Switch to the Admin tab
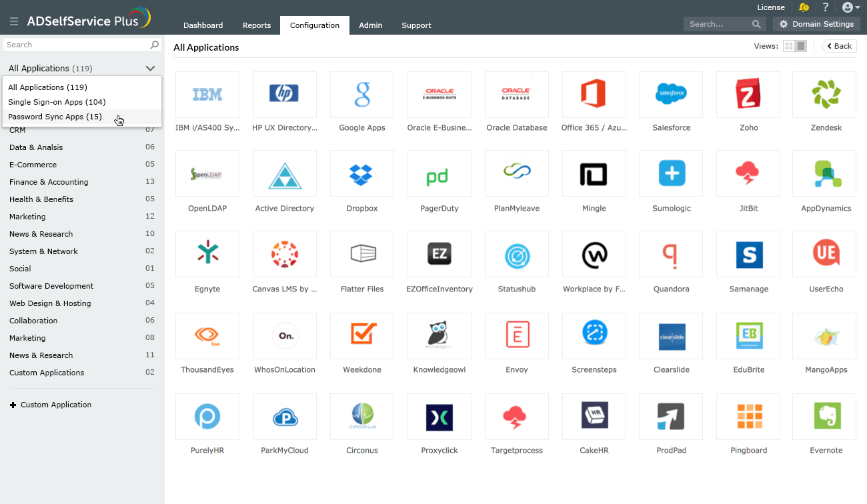 tap(371, 25)
